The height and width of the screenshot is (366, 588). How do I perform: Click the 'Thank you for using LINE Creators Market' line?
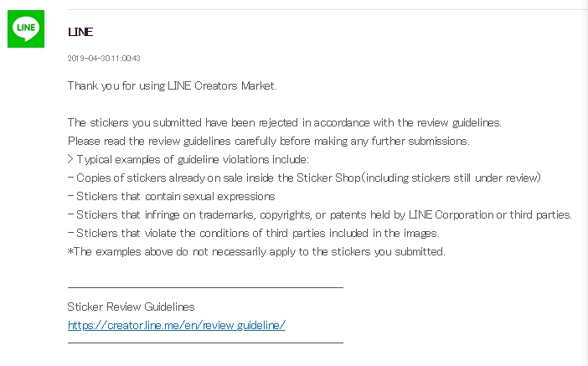[172, 86]
